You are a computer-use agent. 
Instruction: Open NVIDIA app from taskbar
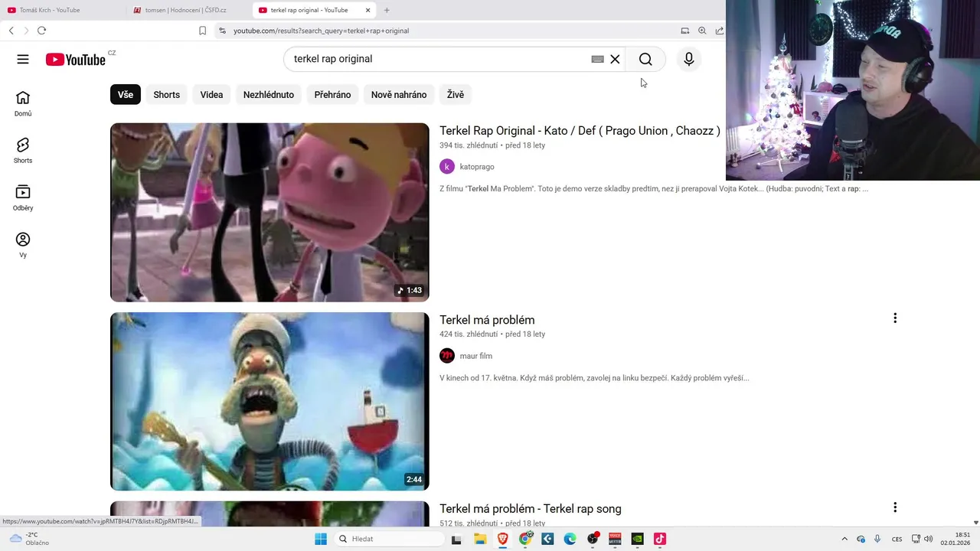(637, 539)
